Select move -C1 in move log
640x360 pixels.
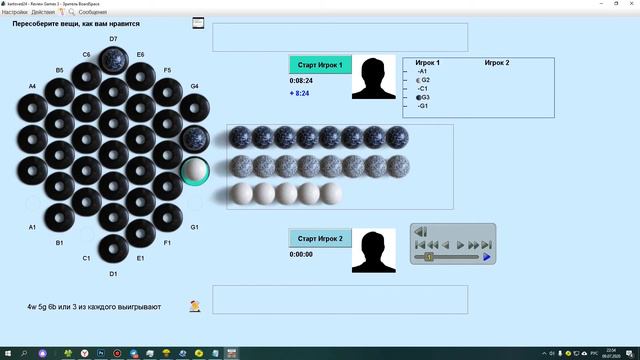[x=422, y=89]
